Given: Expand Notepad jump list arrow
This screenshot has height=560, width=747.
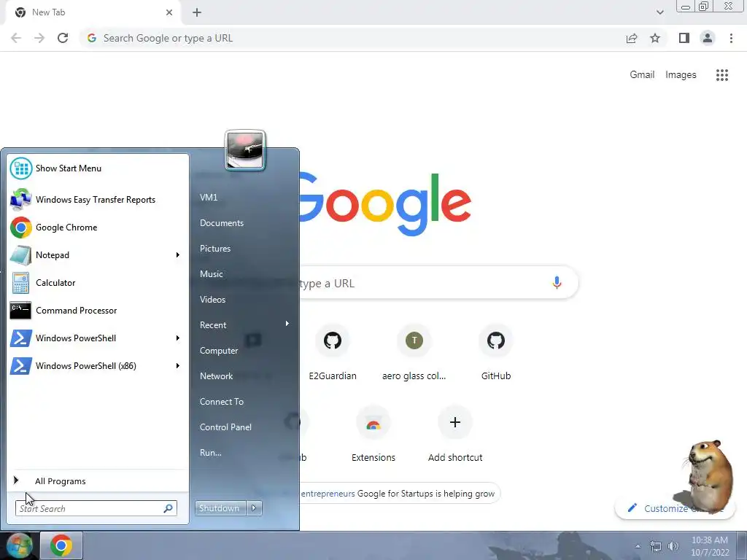Looking at the screenshot, I should [x=178, y=254].
